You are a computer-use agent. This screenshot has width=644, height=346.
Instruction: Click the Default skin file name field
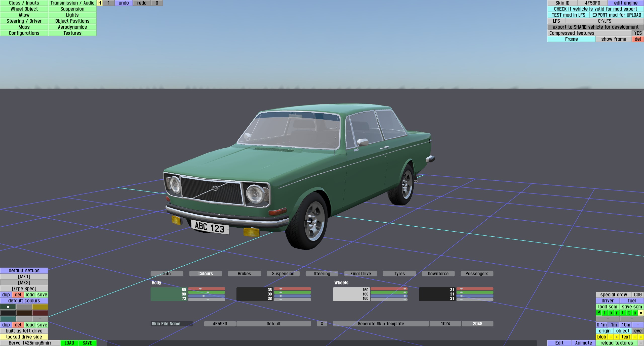click(273, 324)
